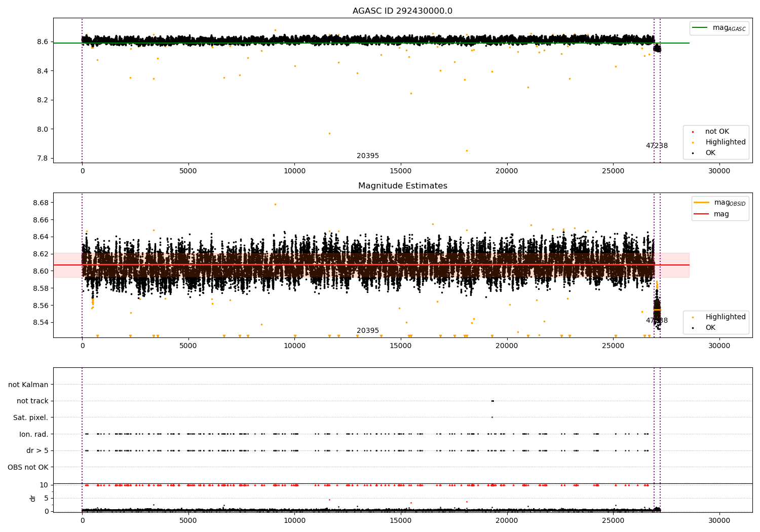Image resolution: width=760 pixels, height=532 pixels.
Task: Click the 20395 annotation in the top plot
Action: pyautogui.click(x=367, y=156)
